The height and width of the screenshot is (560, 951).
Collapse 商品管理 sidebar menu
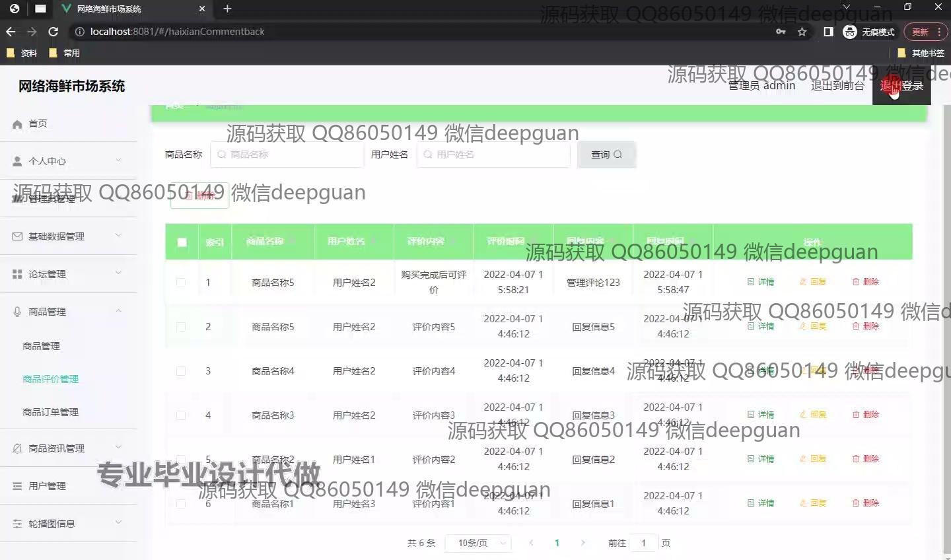tap(69, 312)
